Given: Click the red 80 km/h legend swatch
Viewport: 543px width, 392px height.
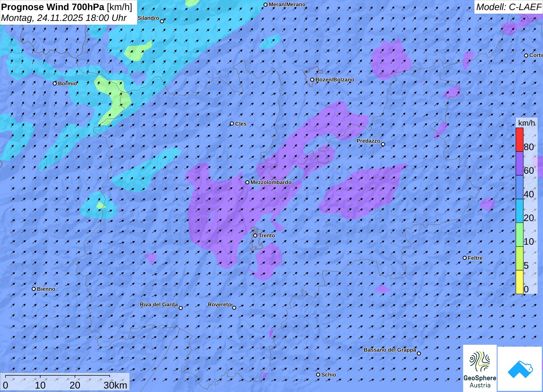Looking at the screenshot, I should click(x=519, y=140).
